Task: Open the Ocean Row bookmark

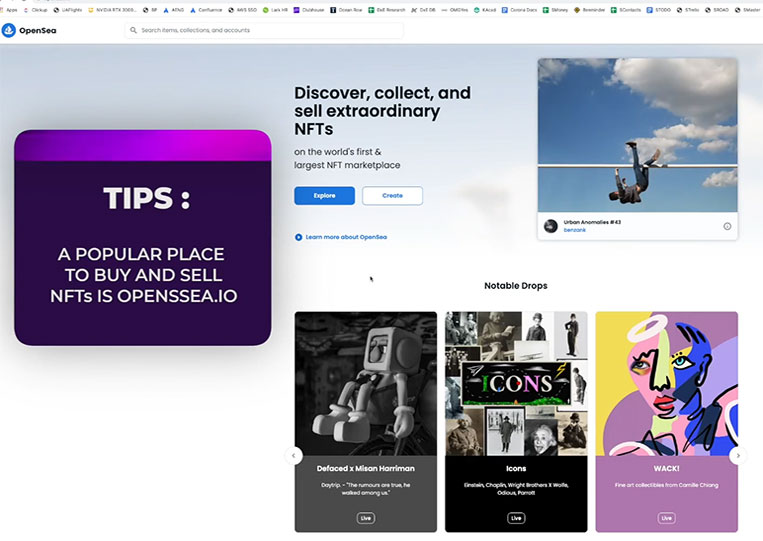Action: tap(346, 10)
